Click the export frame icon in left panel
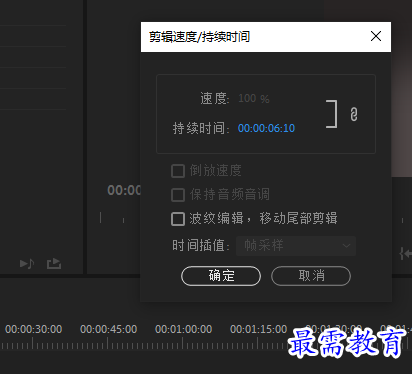This screenshot has height=374, width=412. coord(54,263)
